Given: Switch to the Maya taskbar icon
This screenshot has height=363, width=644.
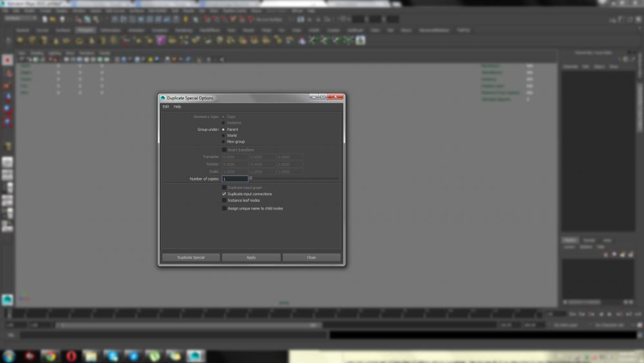Looking at the screenshot, I should click(x=196, y=356).
